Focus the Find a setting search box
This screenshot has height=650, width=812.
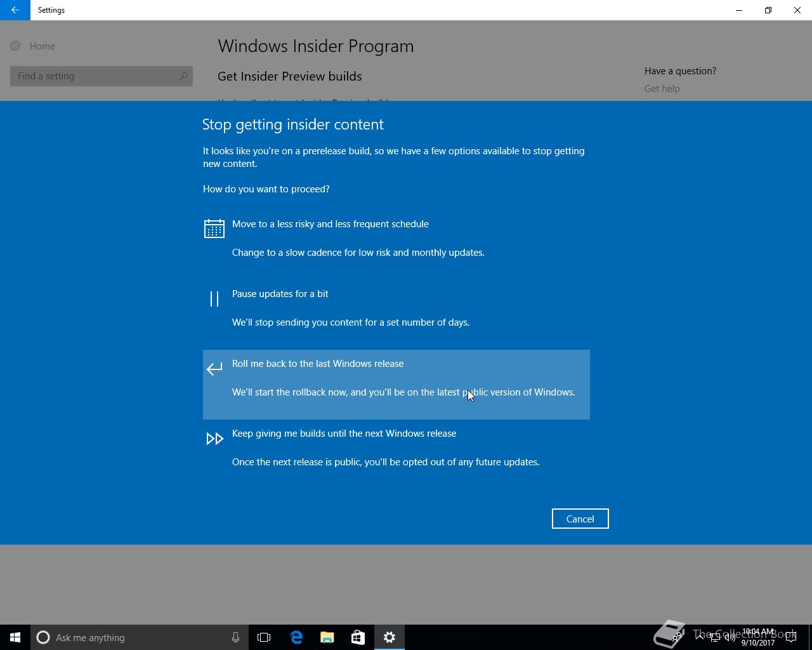coord(101,76)
